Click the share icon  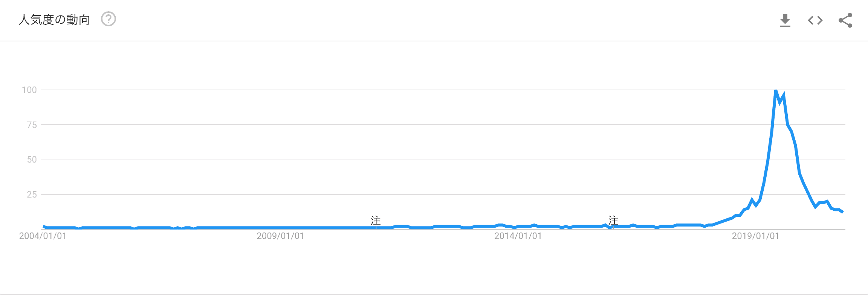(845, 20)
